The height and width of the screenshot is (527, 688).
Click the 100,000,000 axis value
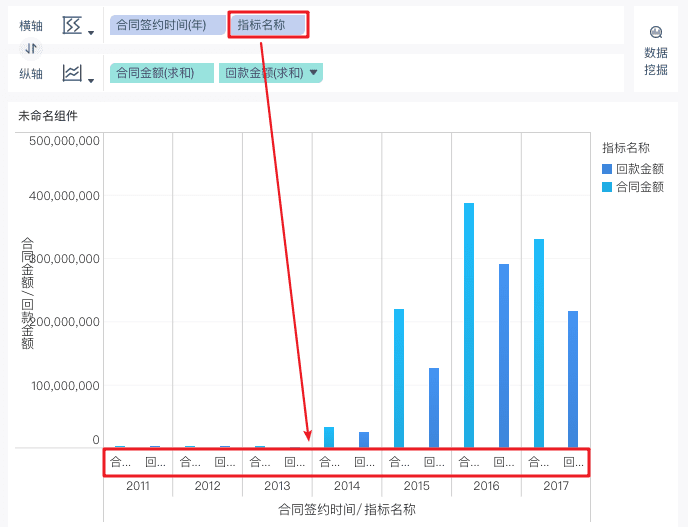(65, 386)
